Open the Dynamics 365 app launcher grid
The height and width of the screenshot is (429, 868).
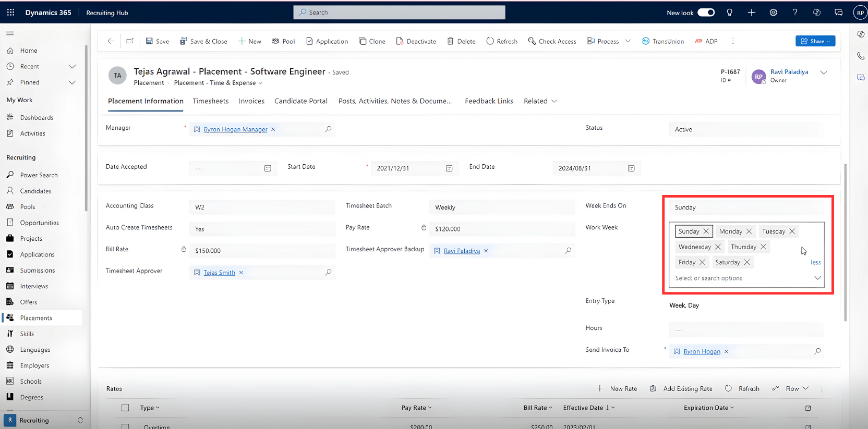pos(10,13)
